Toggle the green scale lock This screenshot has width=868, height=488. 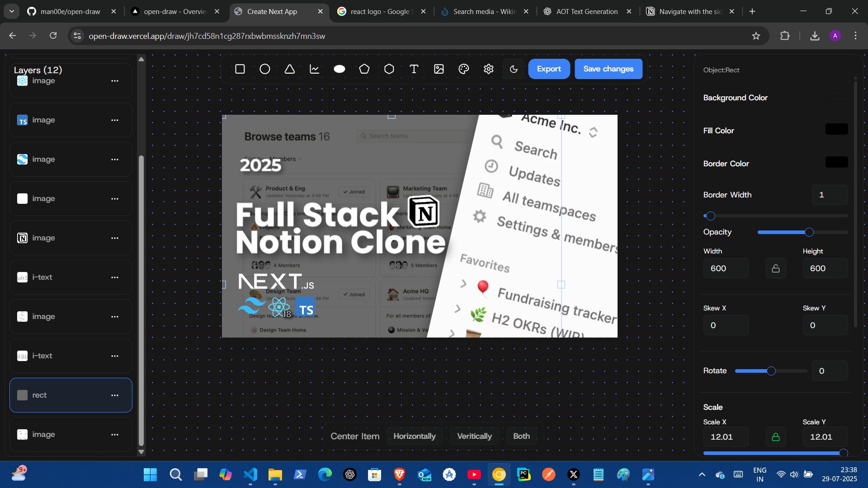pos(776,437)
